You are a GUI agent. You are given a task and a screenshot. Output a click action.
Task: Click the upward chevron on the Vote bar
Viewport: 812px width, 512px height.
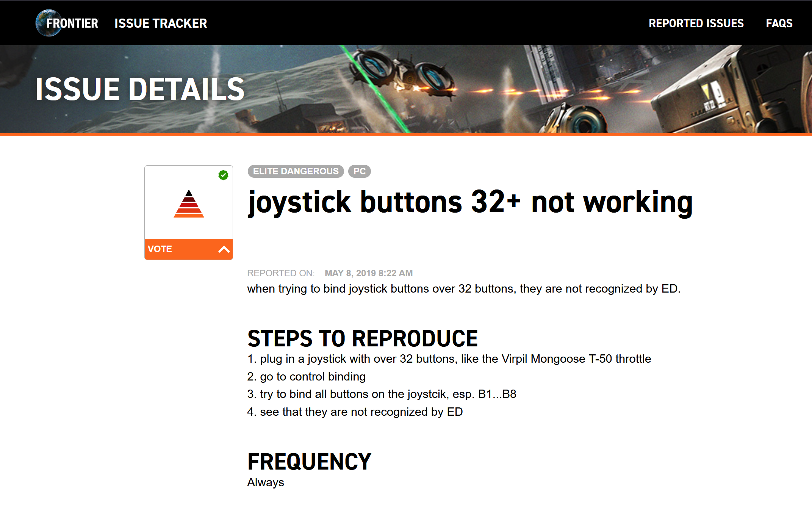pos(224,249)
